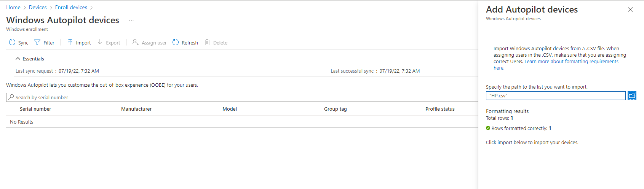
Task: Click the HP.csv file path field
Action: [x=556, y=95]
